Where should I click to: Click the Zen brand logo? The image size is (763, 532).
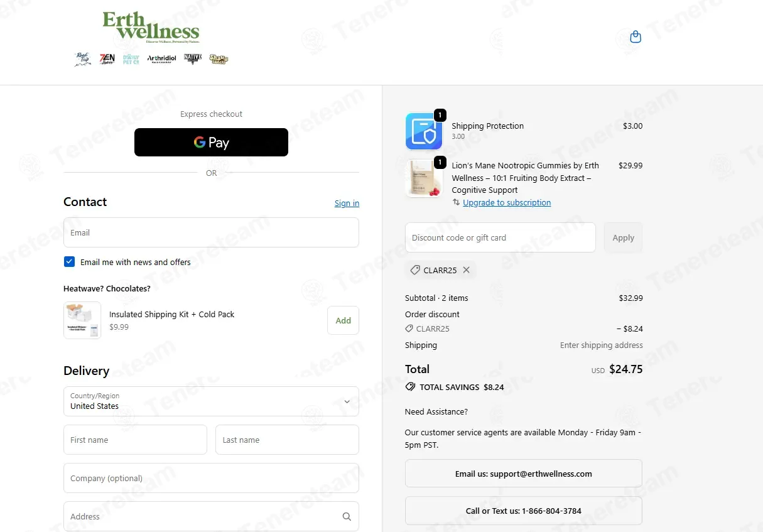[107, 59]
